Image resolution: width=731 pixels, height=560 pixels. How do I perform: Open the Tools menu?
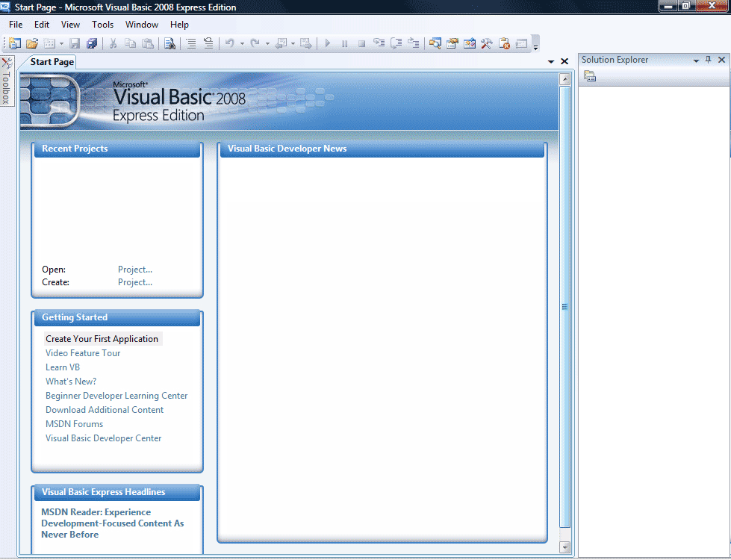pos(103,25)
